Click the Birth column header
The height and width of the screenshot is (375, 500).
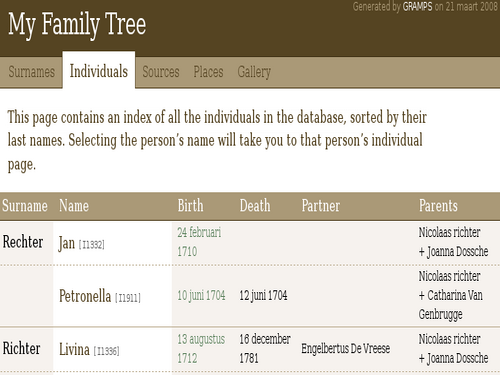[190, 205]
